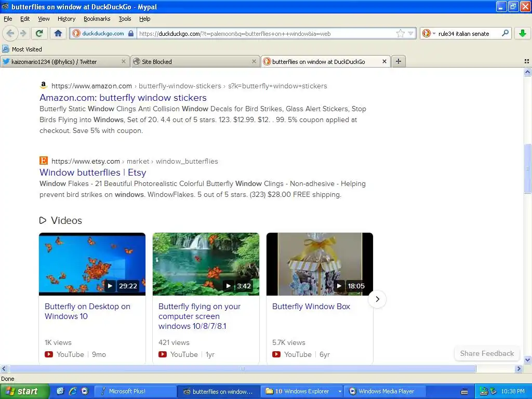Bookmark this page with the star icon
Image resolution: width=532 pixels, height=399 pixels.
[401, 33]
